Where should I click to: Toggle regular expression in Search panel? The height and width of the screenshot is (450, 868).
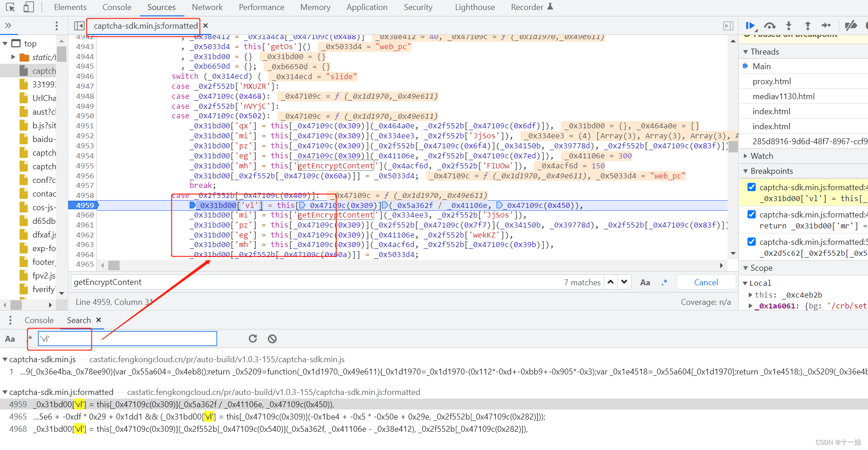30,339
